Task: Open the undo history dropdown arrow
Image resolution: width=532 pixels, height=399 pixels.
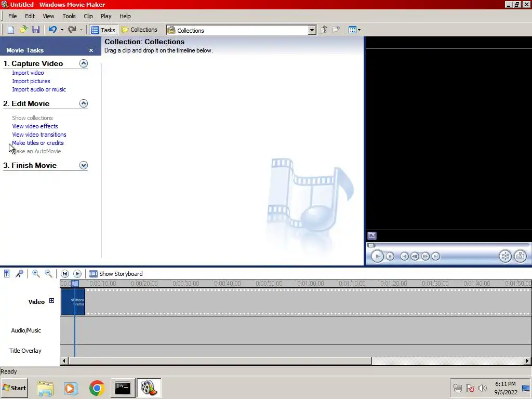Action: coord(62,30)
